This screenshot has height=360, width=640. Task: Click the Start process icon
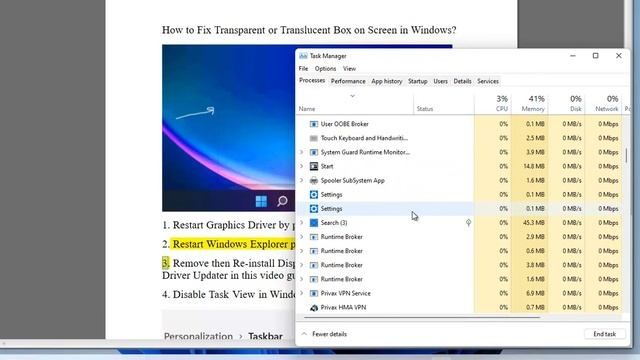313,166
